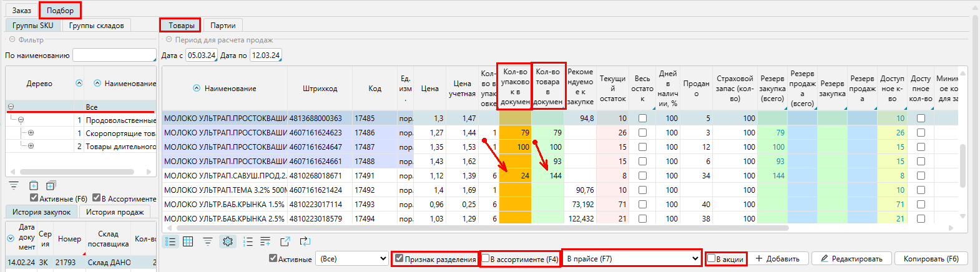Screen dimensions: 980x272
Task: Switch to list view in the goods toolbar
Action: click(x=170, y=241)
